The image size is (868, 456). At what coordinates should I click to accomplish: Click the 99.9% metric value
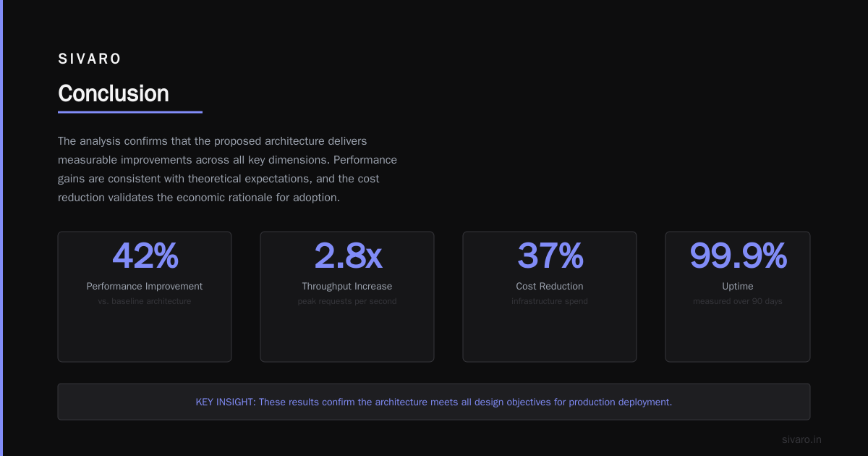738,256
